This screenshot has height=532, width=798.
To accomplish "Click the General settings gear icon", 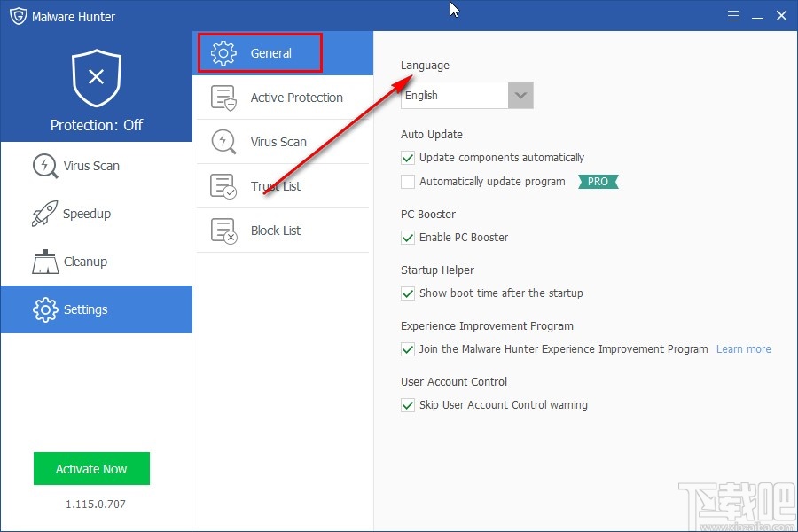I will 223,52.
